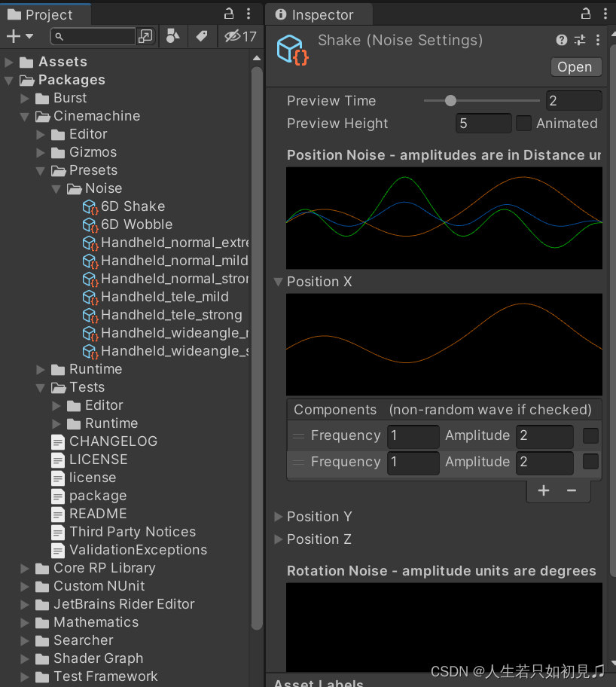Image resolution: width=616 pixels, height=687 pixels.
Task: Toggle hidden packages visibility showing 17
Action: [240, 36]
